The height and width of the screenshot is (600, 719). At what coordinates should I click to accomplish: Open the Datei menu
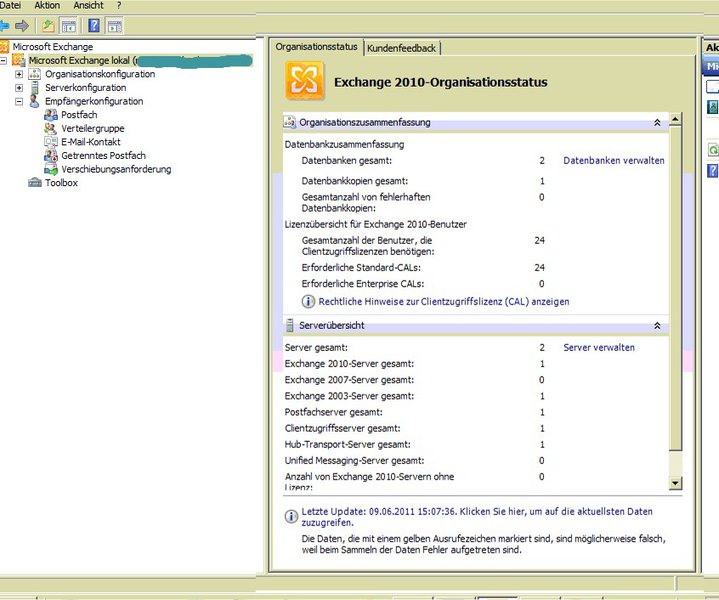[10, 6]
